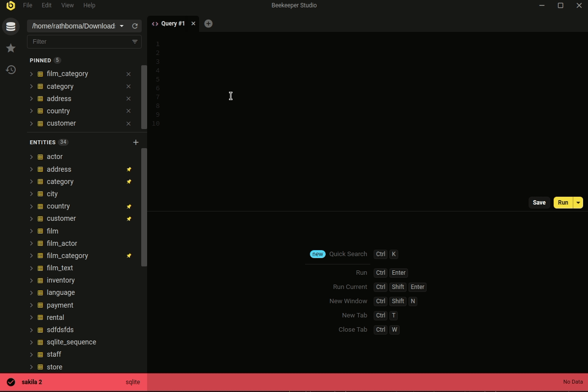
Task: Expand pinned customer table columns
Action: 31,124
